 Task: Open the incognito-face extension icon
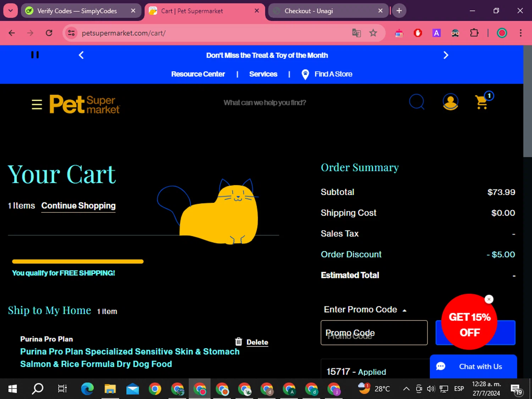tap(455, 33)
